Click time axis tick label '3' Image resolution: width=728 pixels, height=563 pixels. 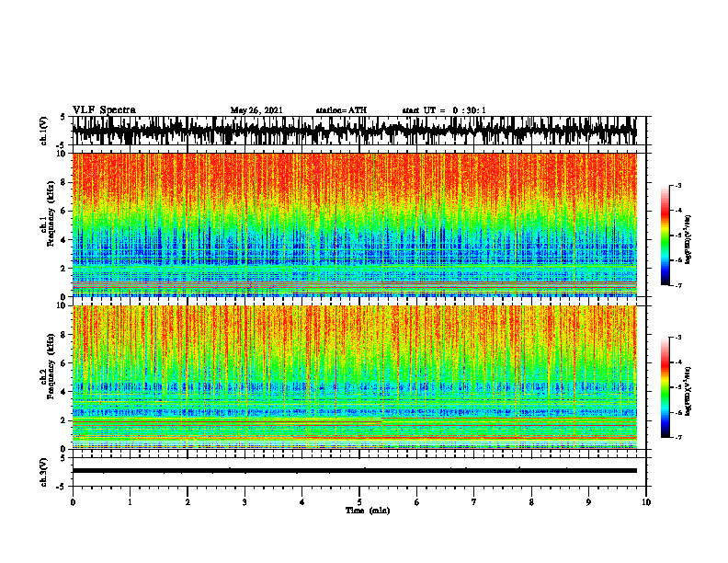[245, 502]
